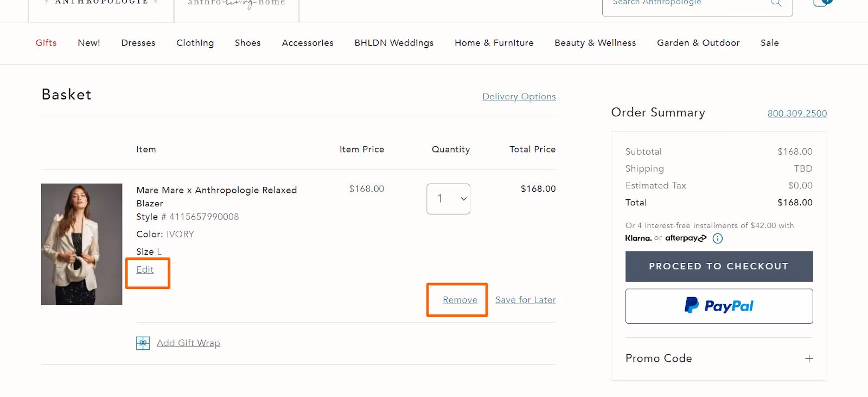Click the gift wrap box icon
The image size is (868, 397).
pyautogui.click(x=142, y=343)
